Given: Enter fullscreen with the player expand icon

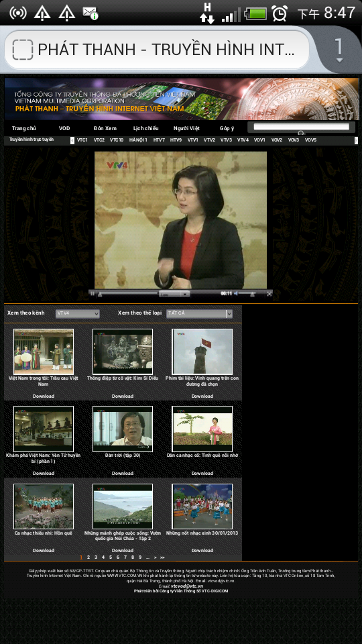Looking at the screenshot, I should 269,293.
